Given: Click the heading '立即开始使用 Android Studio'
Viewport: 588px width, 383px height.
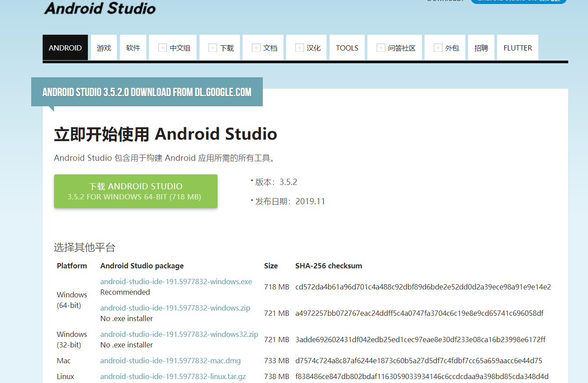Looking at the screenshot, I should pos(166,134).
